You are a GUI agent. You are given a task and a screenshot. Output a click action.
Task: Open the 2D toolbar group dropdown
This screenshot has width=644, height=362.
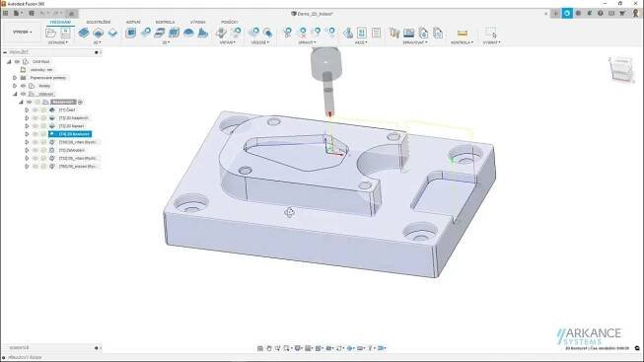[x=97, y=42]
